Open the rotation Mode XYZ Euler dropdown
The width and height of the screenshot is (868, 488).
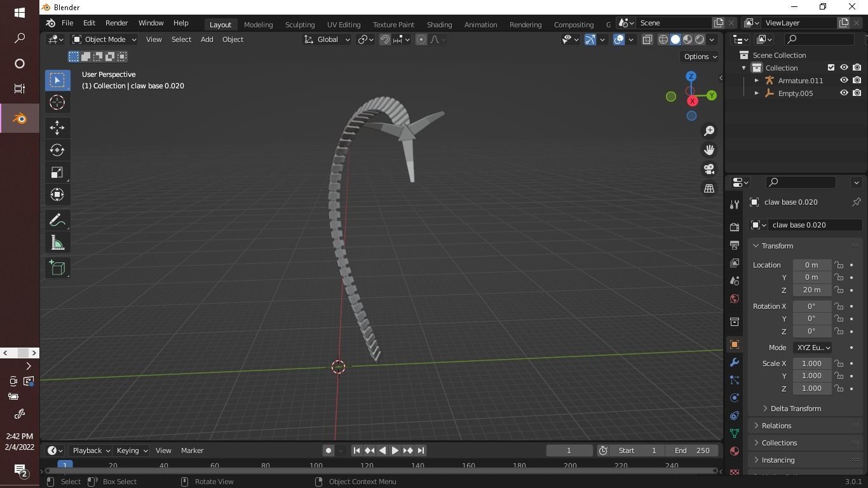point(813,348)
